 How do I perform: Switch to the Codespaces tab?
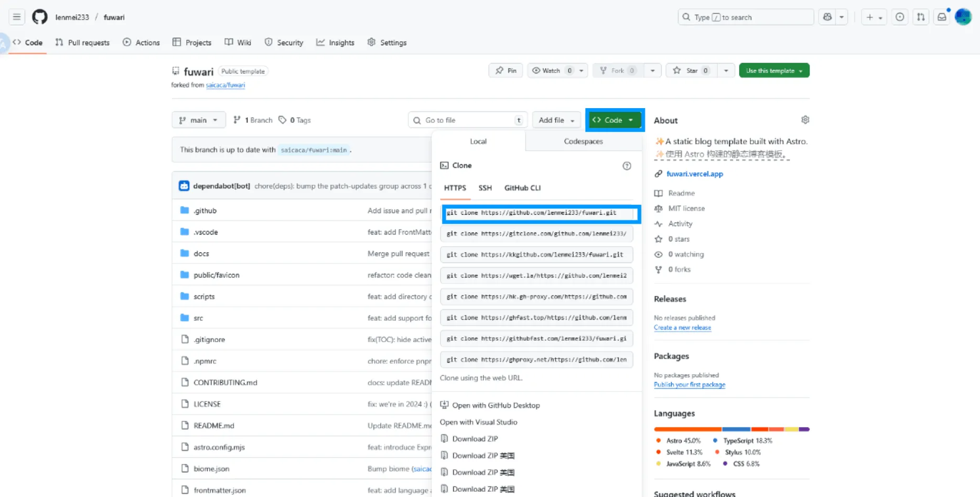pos(583,142)
